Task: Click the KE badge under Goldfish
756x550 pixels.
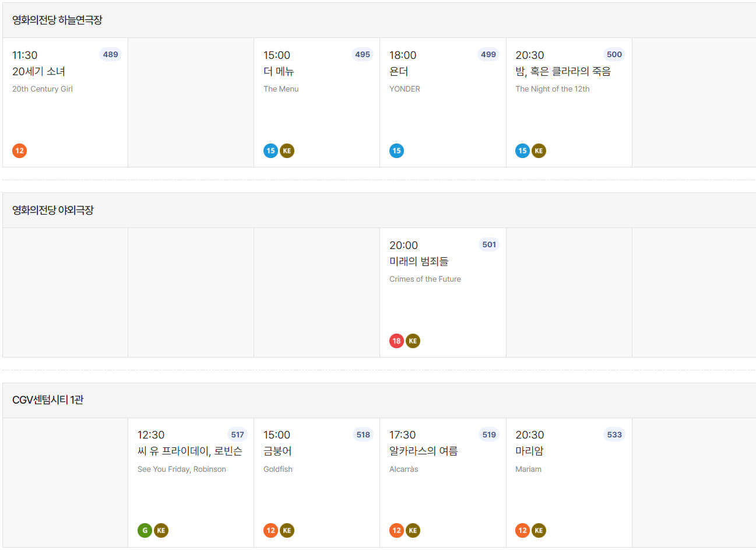Action: click(x=287, y=530)
